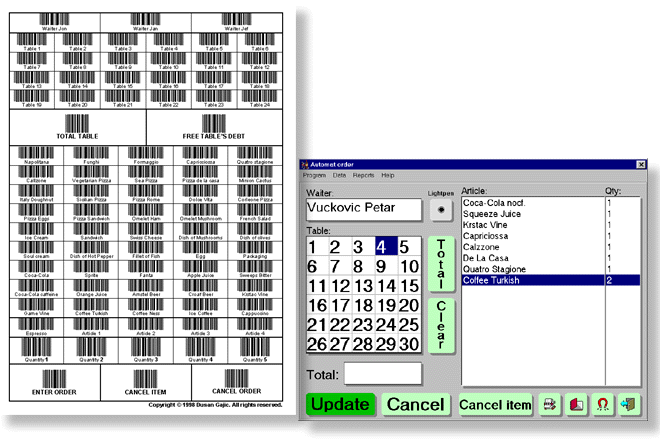The height and width of the screenshot is (440, 660).
Task: Select table 5 in the Table grid
Action: (x=409, y=247)
